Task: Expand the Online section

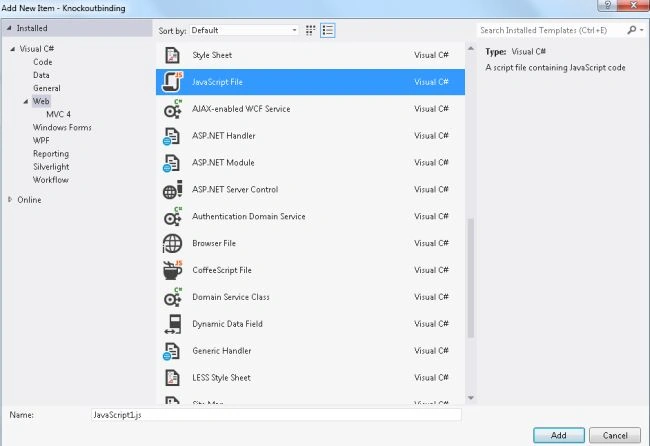Action: [10, 199]
